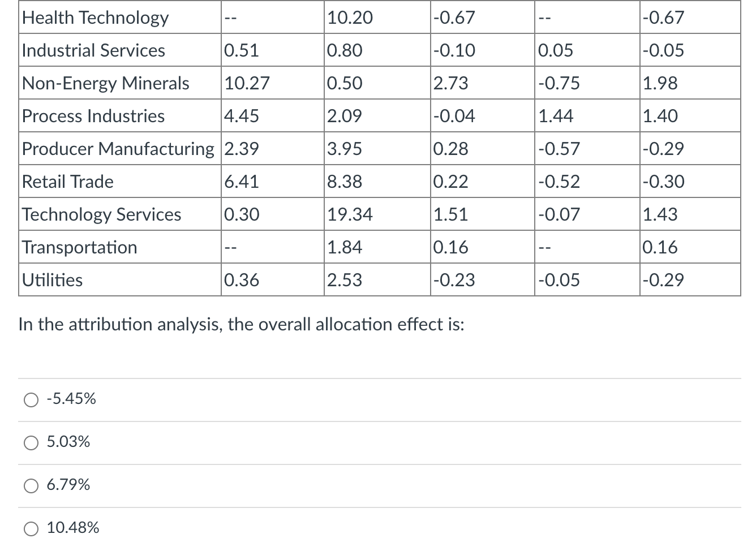
Task: Select the -0.67 value in Health Technology row
Action: (453, 18)
